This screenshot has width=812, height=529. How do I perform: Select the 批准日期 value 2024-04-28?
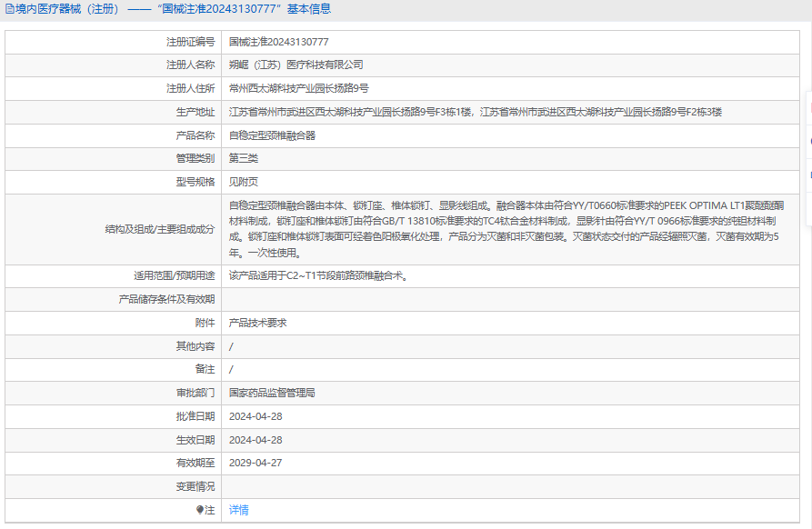[256, 416]
